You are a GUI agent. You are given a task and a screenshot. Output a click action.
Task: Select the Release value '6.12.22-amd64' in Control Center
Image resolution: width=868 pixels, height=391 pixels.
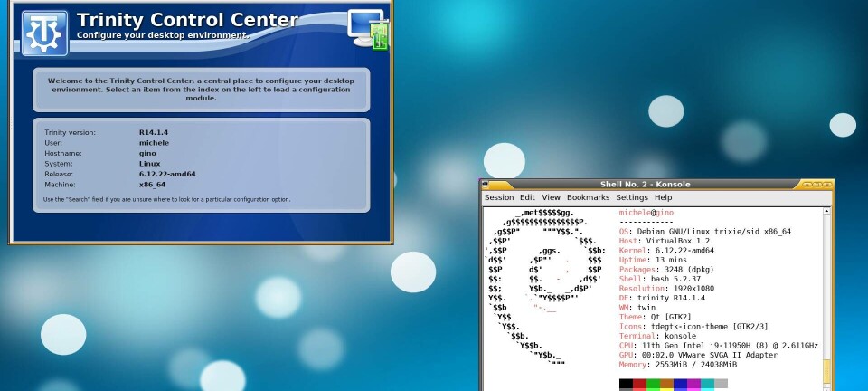tap(167, 174)
